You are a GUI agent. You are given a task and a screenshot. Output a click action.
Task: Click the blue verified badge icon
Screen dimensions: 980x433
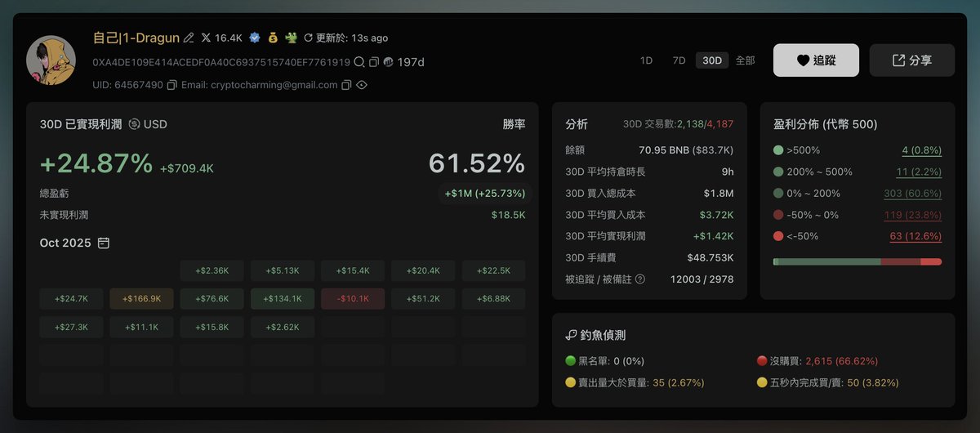pyautogui.click(x=255, y=38)
